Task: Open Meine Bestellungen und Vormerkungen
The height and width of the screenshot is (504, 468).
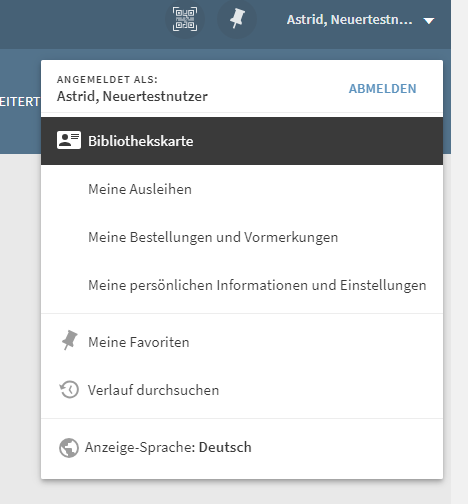Action: 242,237
